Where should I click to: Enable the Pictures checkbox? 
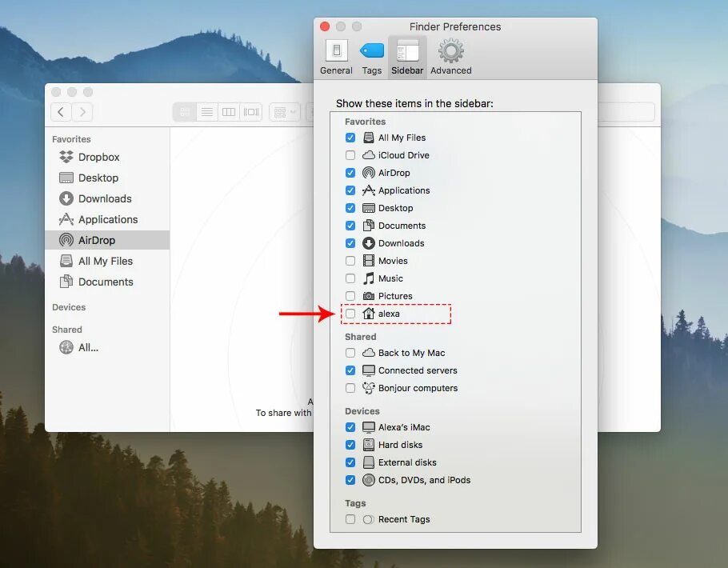point(350,296)
